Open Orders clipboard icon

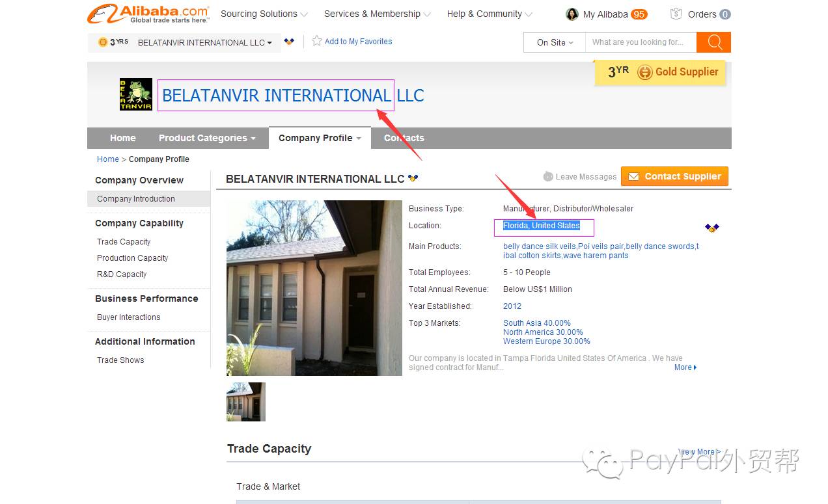pos(676,14)
